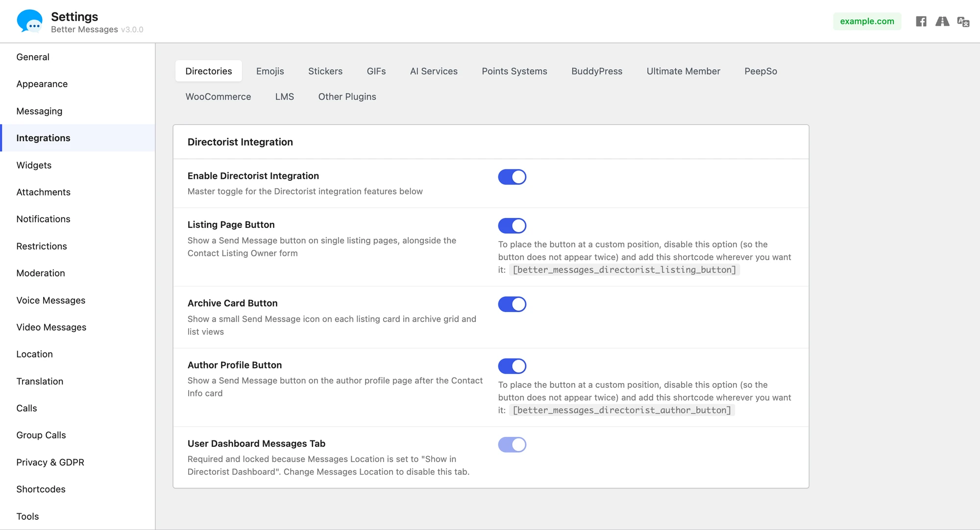This screenshot has width=980, height=530.
Task: Open Restrictions in sidebar
Action: pyautogui.click(x=77, y=246)
